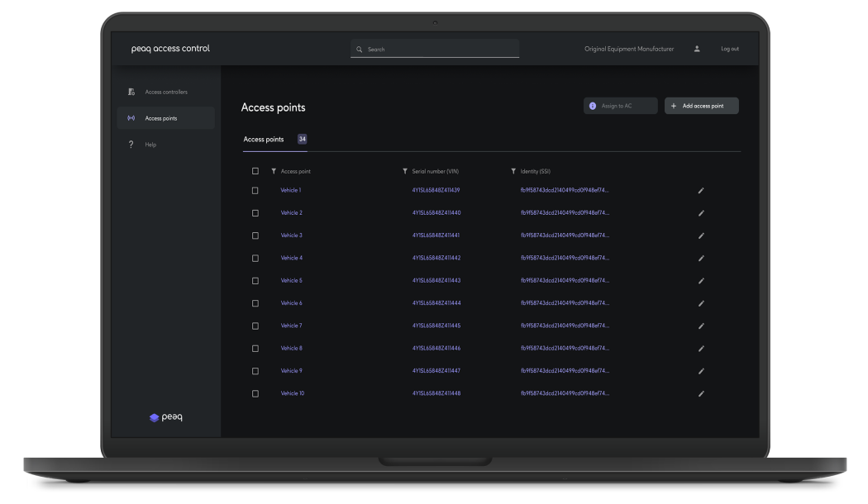Click the Access points page heading

[x=274, y=108]
